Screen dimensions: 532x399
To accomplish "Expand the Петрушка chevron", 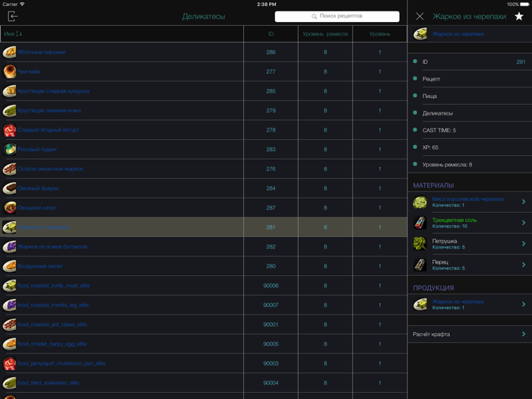I will click(524, 244).
